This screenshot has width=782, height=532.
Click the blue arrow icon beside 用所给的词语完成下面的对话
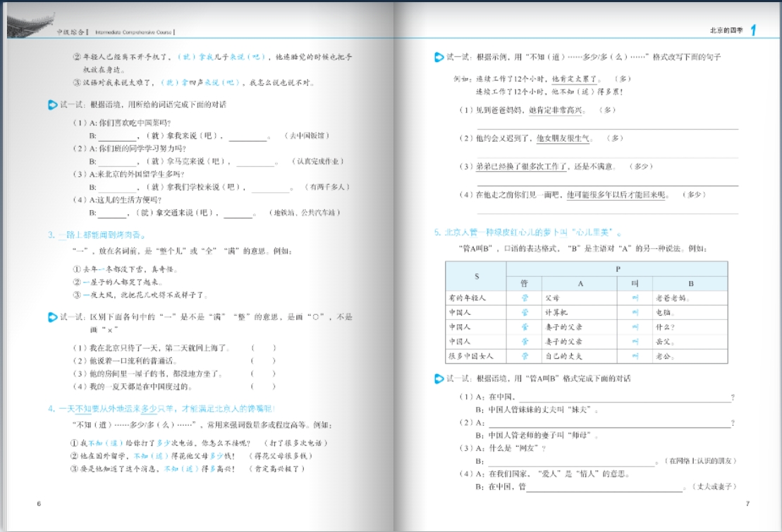click(52, 106)
